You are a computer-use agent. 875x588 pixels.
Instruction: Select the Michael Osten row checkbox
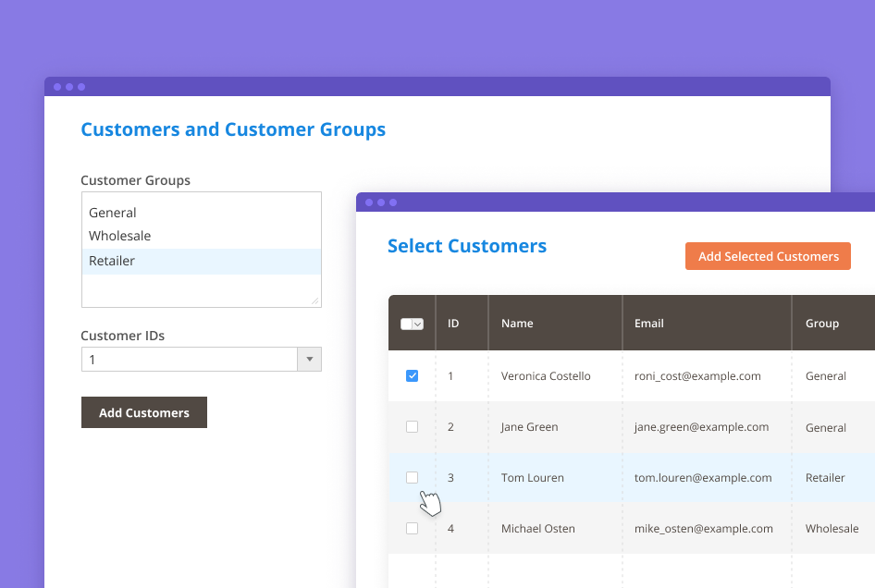412,529
